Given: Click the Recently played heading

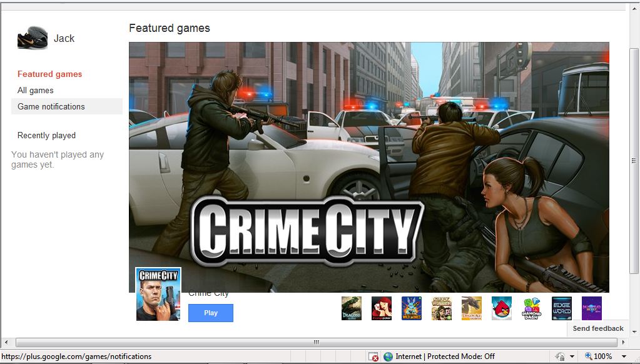Looking at the screenshot, I should (x=46, y=136).
